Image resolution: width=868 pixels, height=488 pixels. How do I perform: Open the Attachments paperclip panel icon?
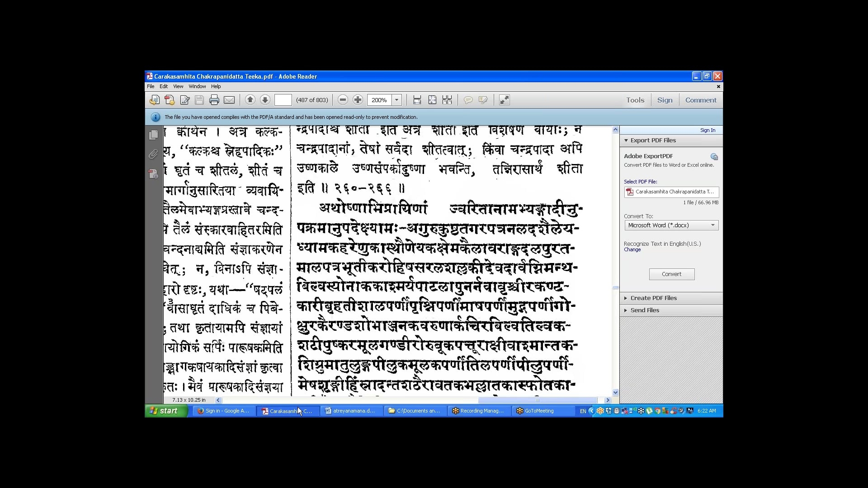[x=153, y=154]
